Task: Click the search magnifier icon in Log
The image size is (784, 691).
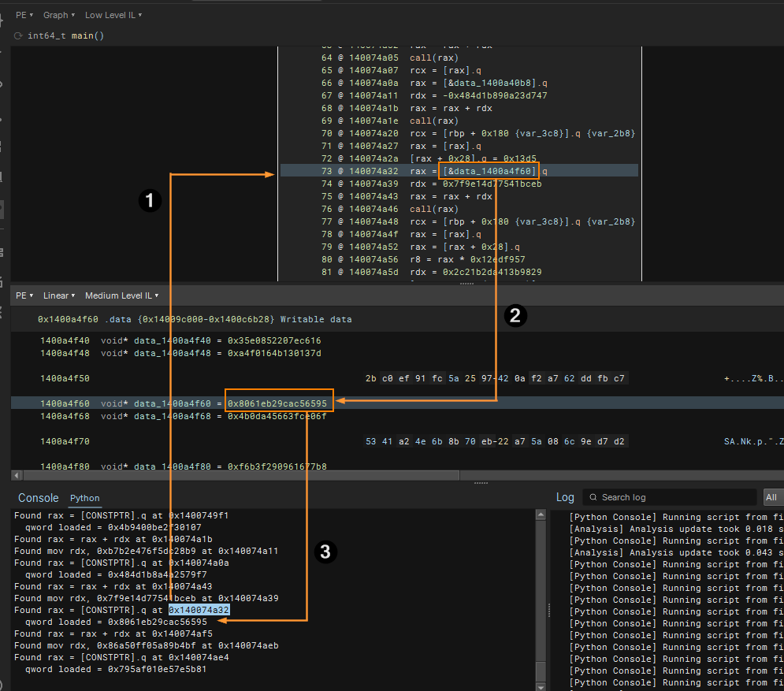Action: click(593, 497)
